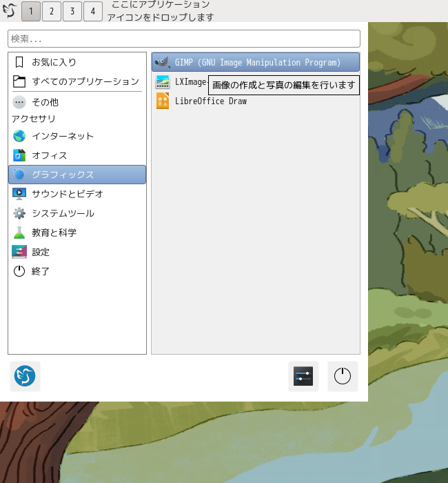Launch GIMP (GNU Image Manipulation Program)
This screenshot has height=483, width=448.
point(256,62)
